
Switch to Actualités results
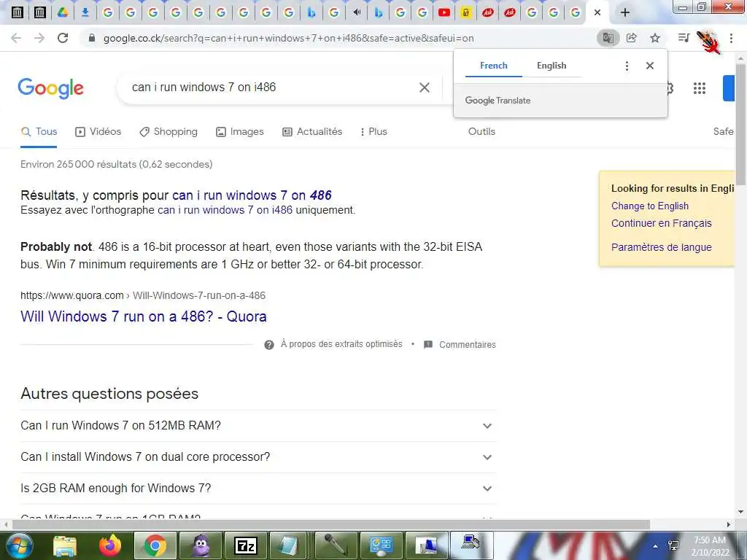pos(312,132)
